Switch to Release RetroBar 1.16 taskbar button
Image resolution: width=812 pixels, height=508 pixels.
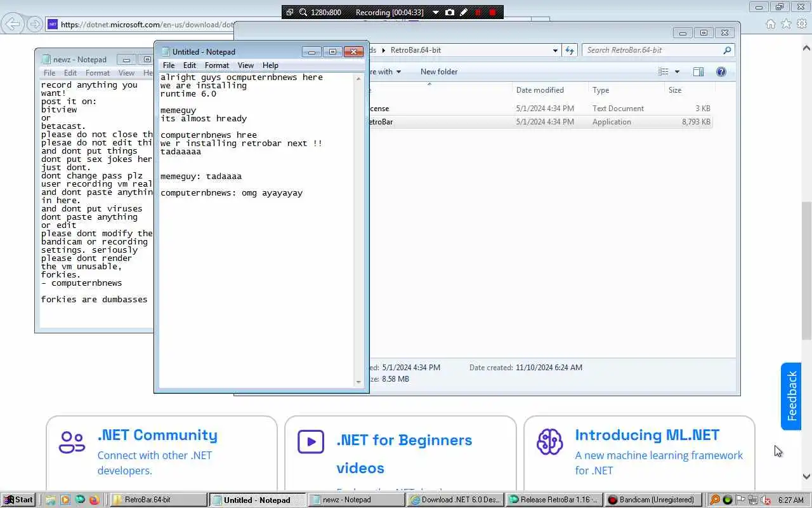tap(554, 500)
